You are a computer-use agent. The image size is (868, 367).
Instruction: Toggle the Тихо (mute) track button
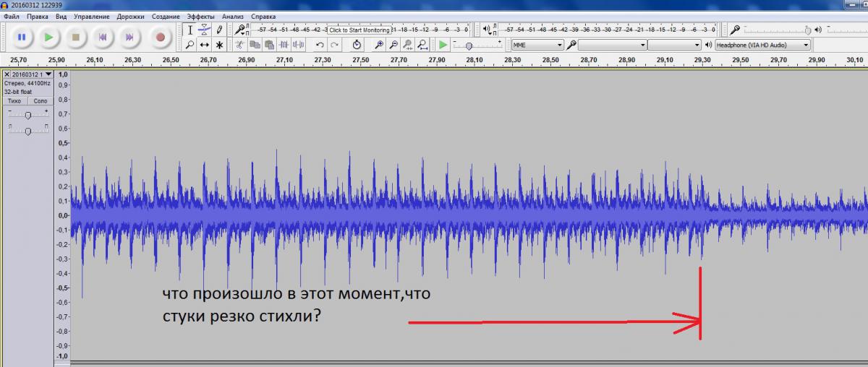tap(14, 100)
